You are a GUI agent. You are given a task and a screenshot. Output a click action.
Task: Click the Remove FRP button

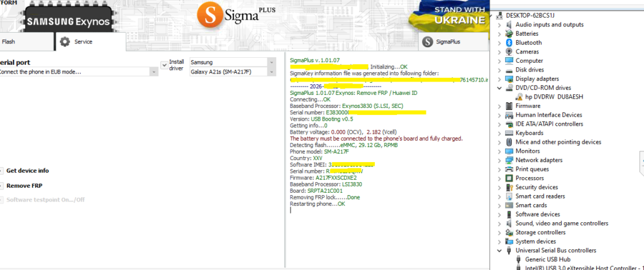pyautogui.click(x=24, y=186)
